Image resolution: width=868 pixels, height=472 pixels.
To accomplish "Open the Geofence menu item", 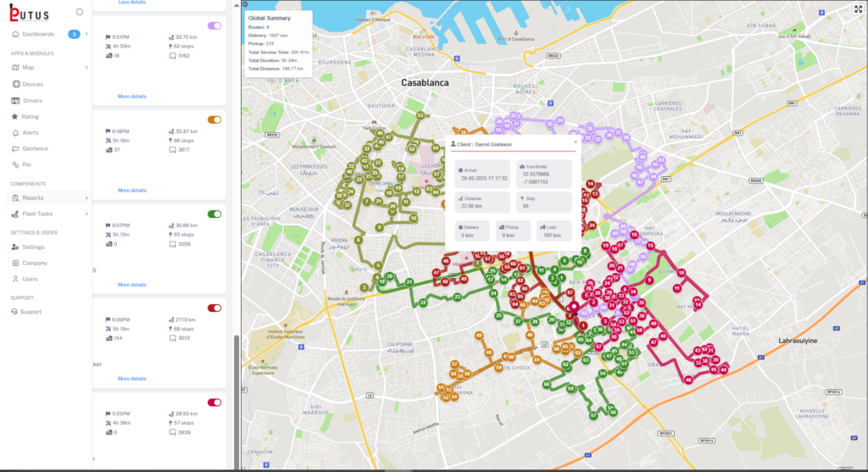I will [35, 149].
